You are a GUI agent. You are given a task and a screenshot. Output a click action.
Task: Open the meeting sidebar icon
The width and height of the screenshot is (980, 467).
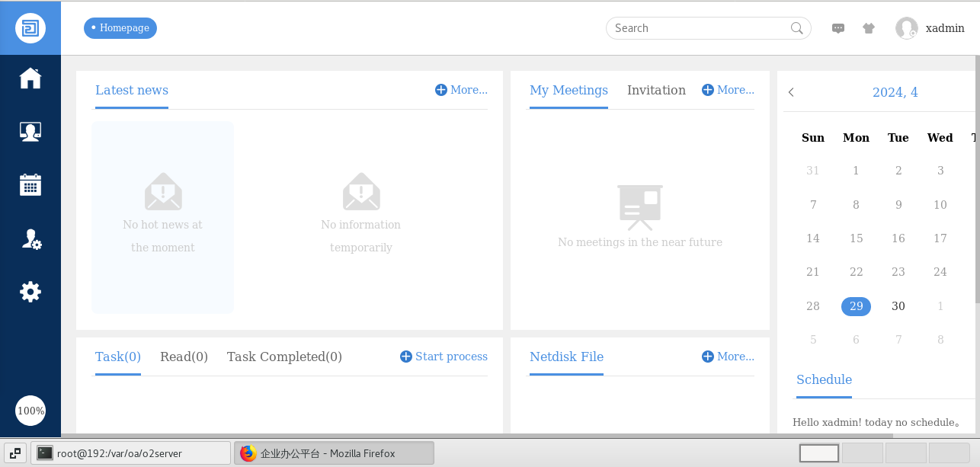pos(30,132)
